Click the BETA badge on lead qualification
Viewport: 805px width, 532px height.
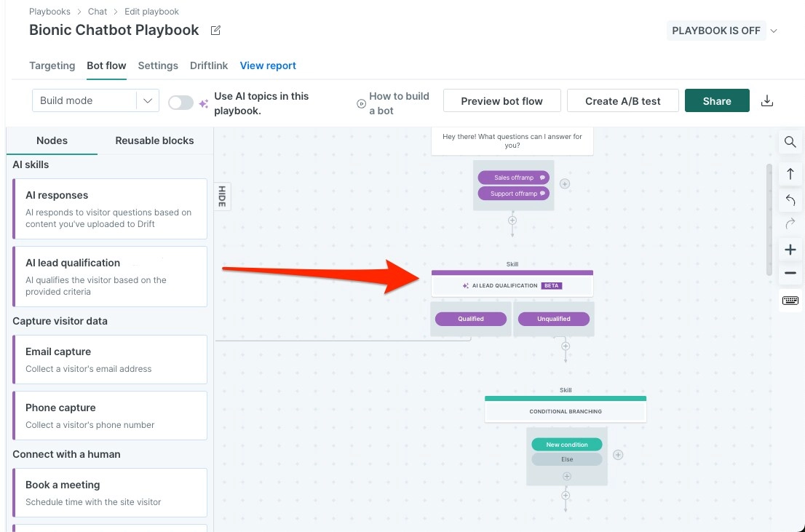tap(552, 285)
